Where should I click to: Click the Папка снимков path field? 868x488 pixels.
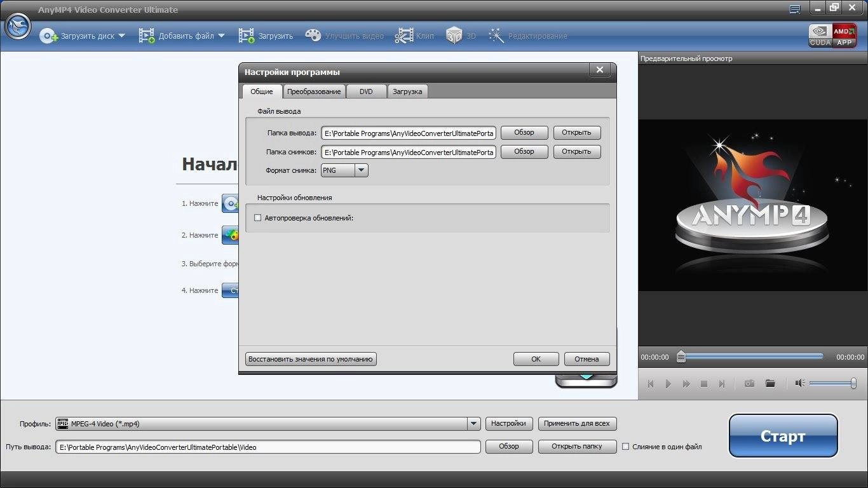[409, 152]
